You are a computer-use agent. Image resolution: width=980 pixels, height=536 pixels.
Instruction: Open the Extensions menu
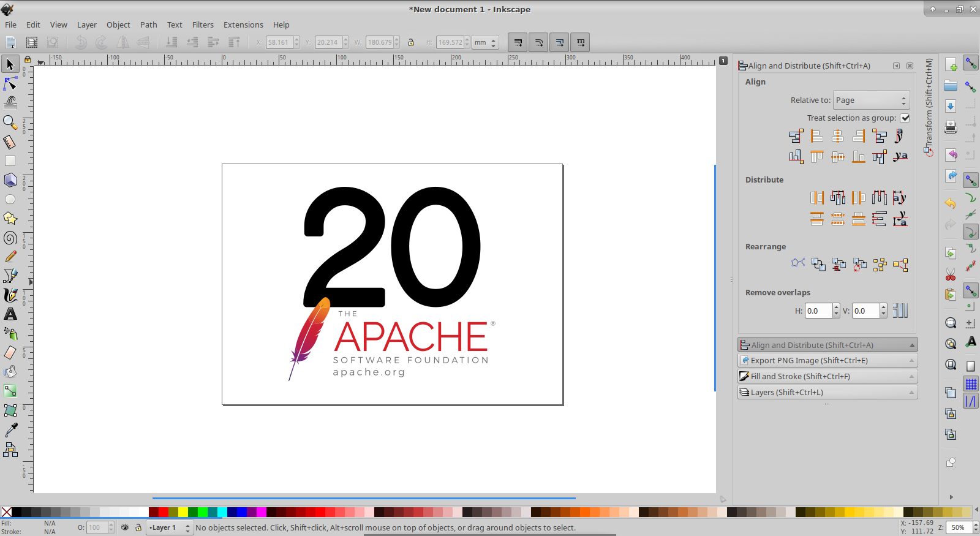(243, 25)
